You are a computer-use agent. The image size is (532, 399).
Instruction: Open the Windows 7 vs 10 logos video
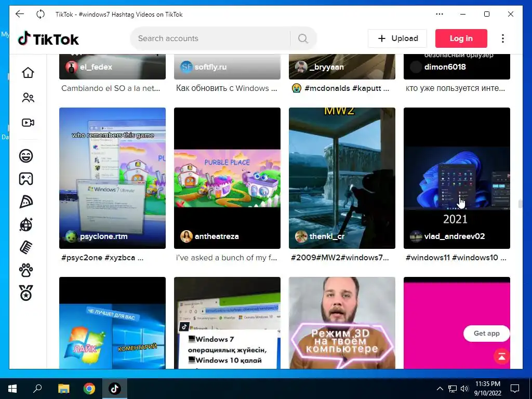112,323
